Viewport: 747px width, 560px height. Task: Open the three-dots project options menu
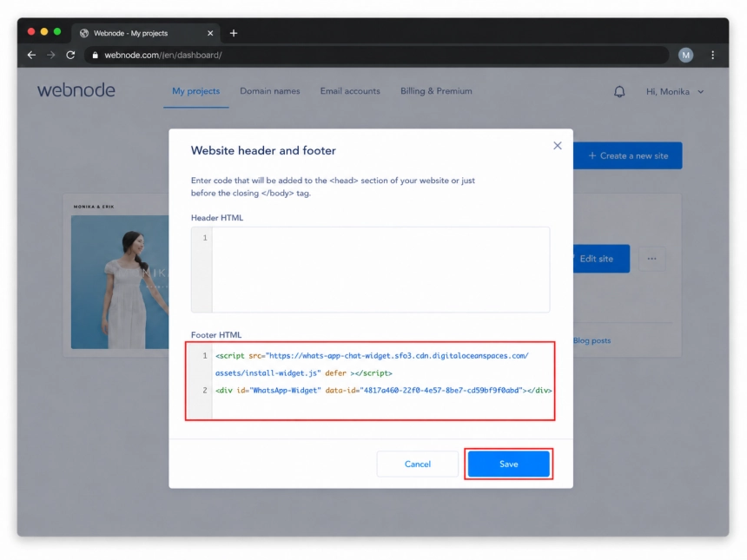point(651,259)
